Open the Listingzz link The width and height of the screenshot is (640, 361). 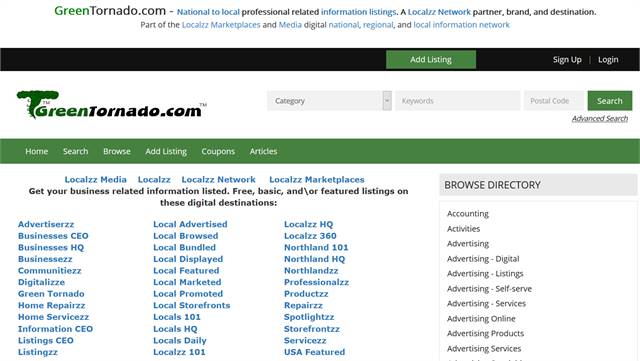click(38, 352)
